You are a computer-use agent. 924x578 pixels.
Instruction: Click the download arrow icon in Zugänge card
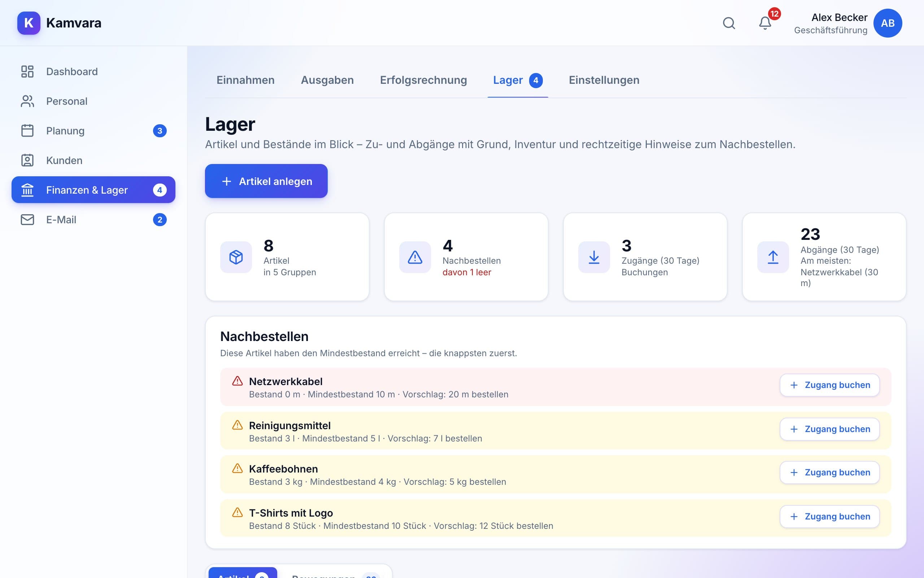pos(594,257)
